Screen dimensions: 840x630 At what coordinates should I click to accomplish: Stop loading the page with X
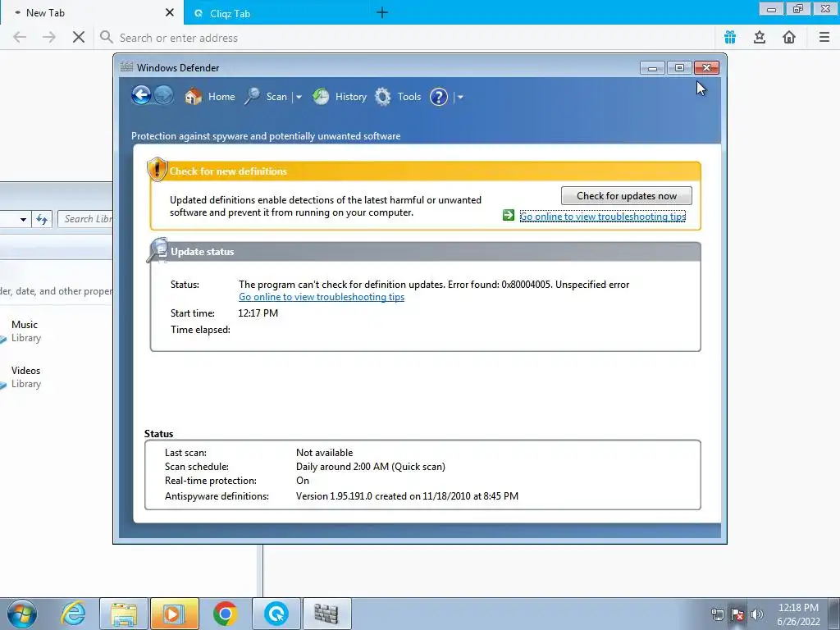pos(79,37)
